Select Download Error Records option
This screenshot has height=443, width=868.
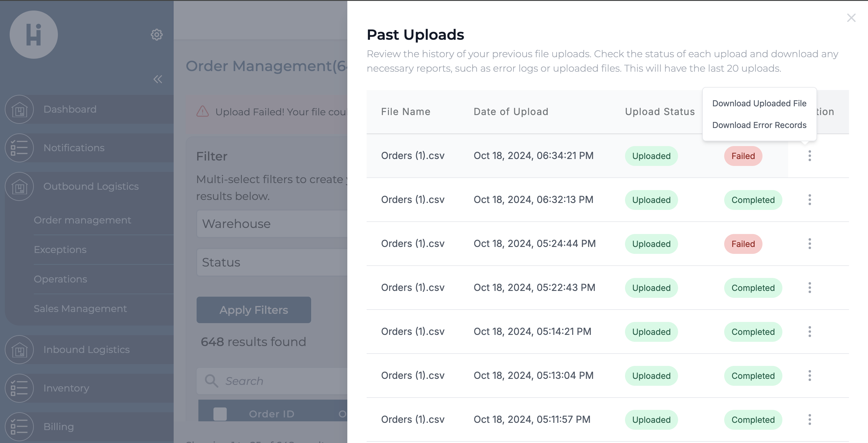click(759, 125)
